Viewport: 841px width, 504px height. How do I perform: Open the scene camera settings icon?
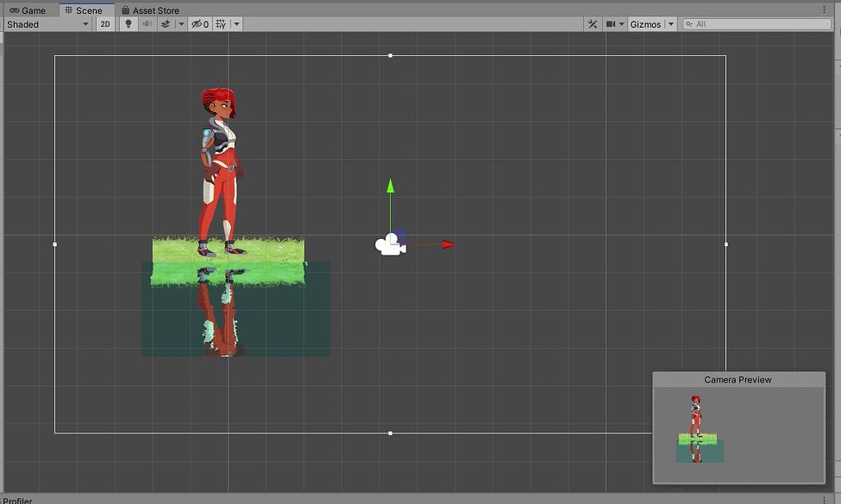[x=611, y=24]
